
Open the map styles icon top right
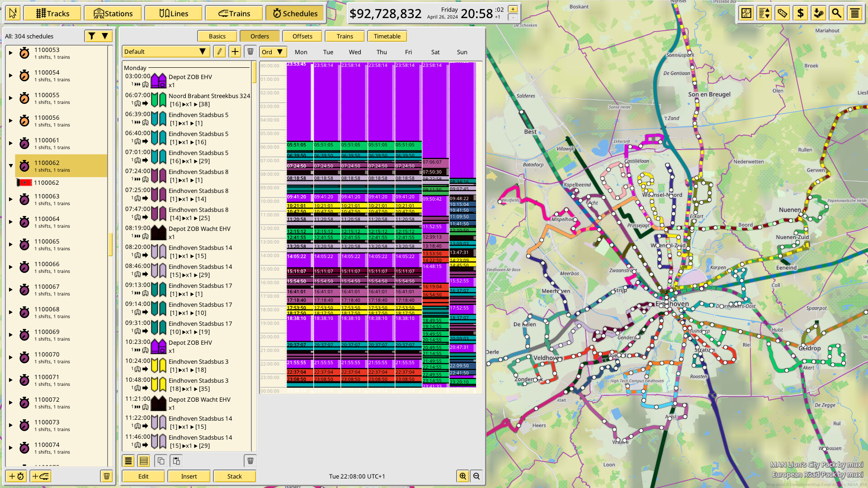(x=746, y=13)
